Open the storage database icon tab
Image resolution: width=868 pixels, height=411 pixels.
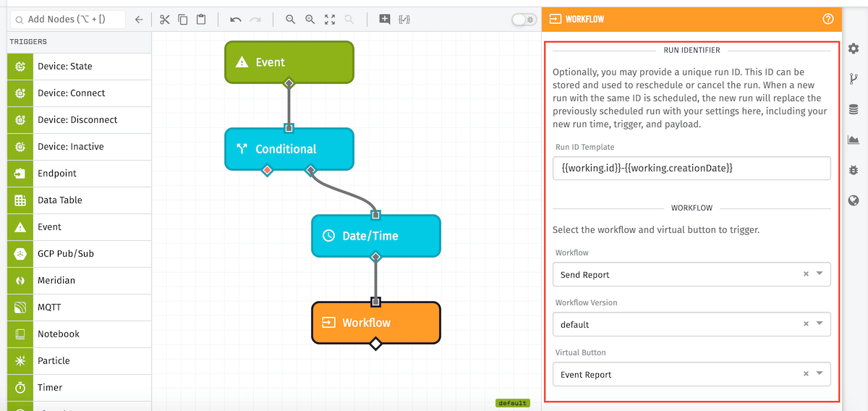point(854,109)
